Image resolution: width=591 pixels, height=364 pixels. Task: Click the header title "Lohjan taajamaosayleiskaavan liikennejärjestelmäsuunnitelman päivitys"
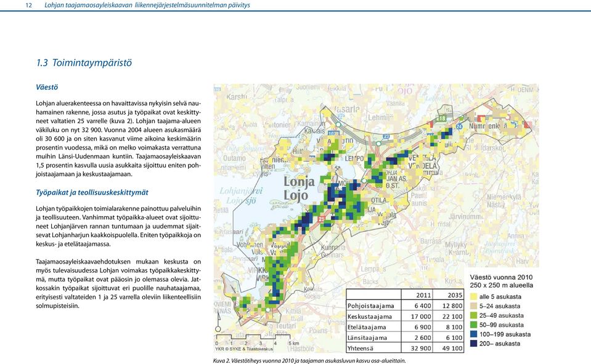[147, 6]
